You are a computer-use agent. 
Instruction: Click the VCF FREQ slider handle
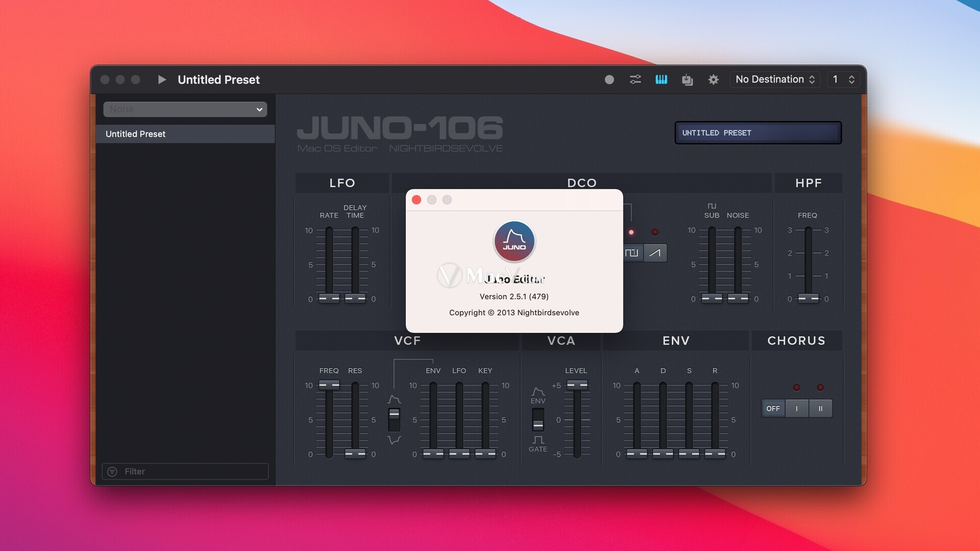(x=329, y=385)
